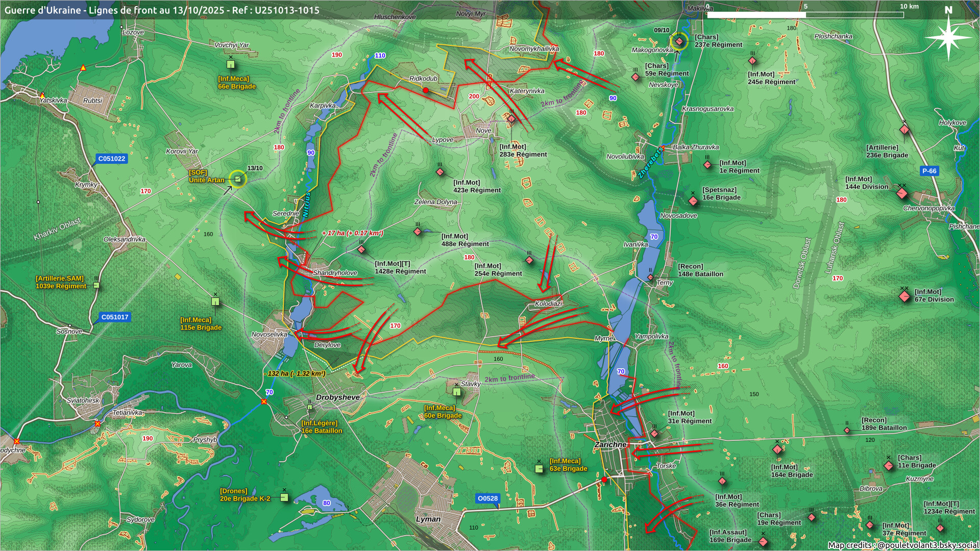Click the 115e Brigade green square marker

215,302
